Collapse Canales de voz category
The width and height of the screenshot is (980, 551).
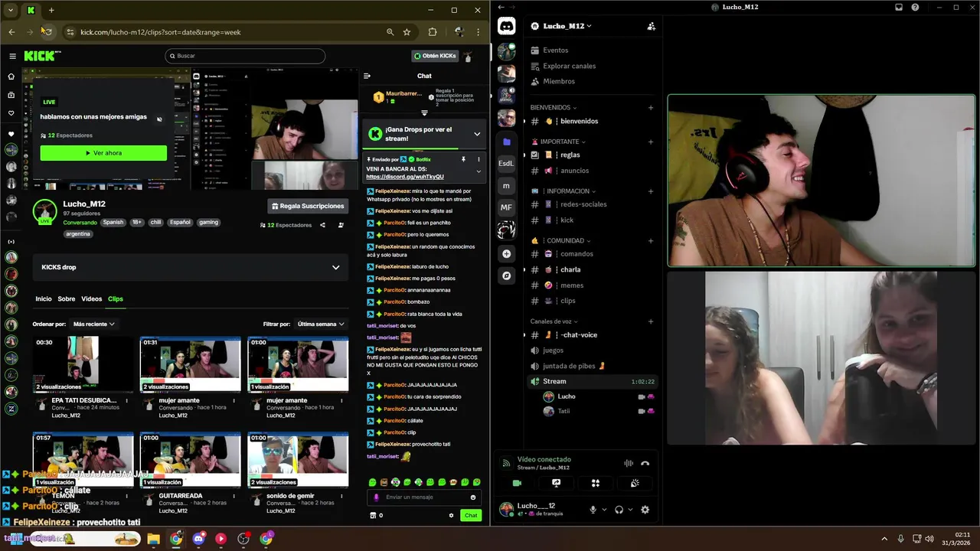click(554, 321)
